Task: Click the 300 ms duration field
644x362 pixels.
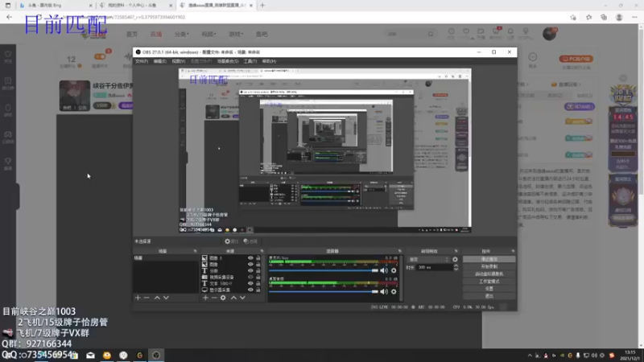Action: click(435, 267)
